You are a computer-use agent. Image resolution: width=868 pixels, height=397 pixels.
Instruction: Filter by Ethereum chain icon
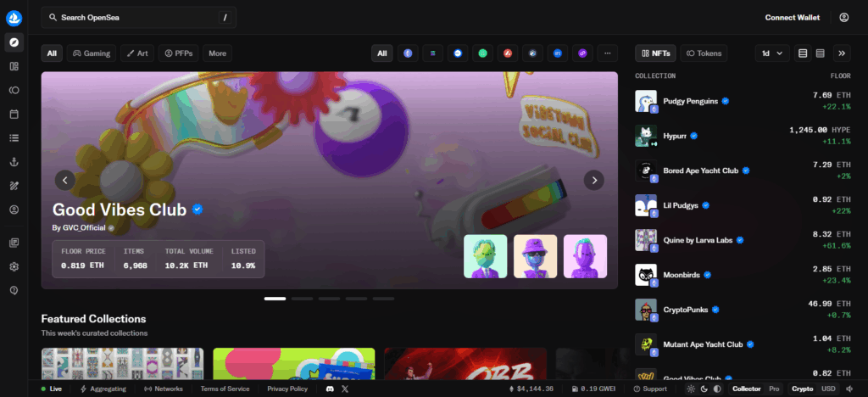[409, 53]
